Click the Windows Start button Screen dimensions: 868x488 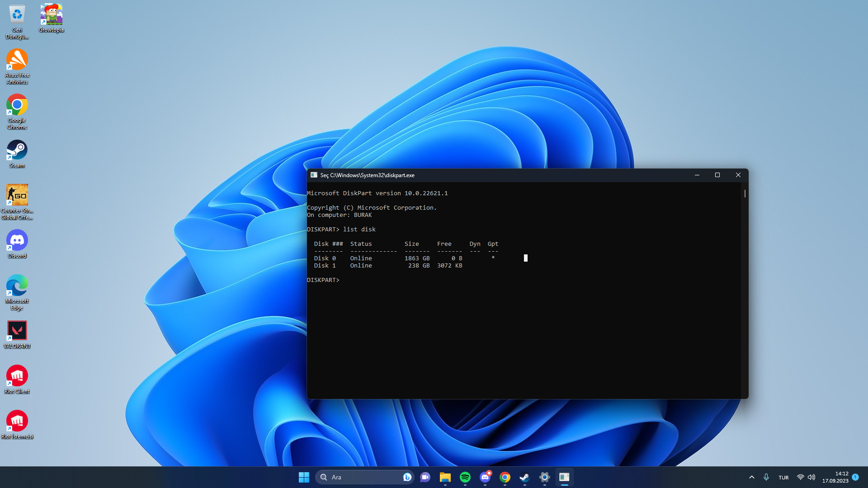(x=304, y=477)
